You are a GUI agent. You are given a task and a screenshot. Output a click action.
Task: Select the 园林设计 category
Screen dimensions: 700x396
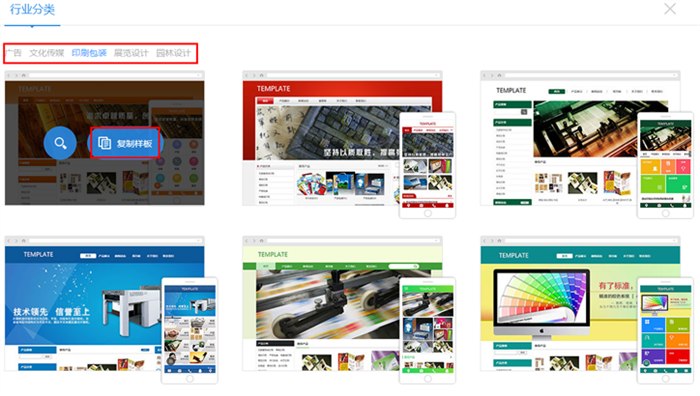[x=173, y=53]
